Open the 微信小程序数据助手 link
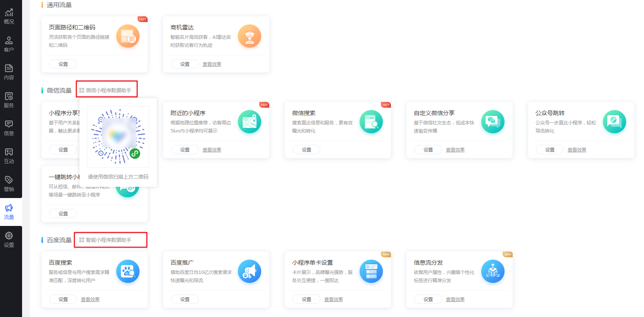Viewport: 644px width, 317px height. tap(108, 90)
